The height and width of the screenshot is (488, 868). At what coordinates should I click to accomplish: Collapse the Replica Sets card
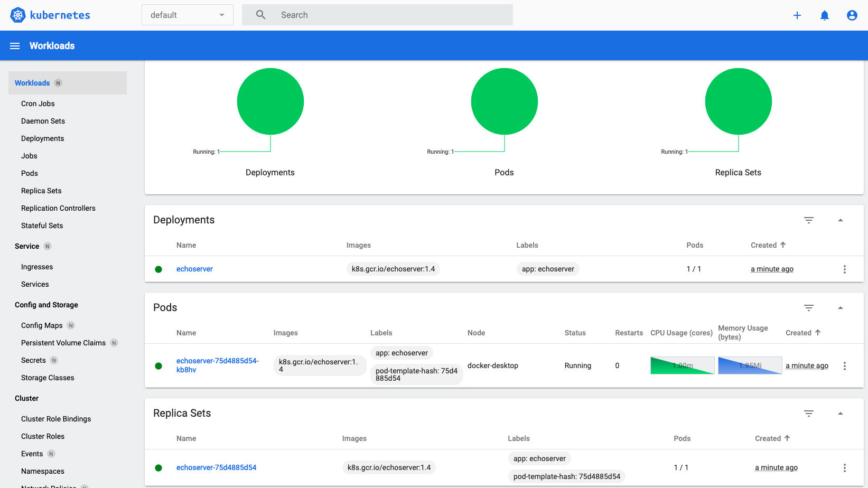(841, 414)
